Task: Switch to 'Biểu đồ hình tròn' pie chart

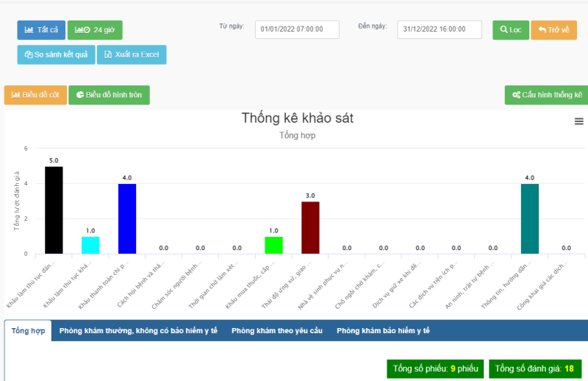Action: pos(109,95)
